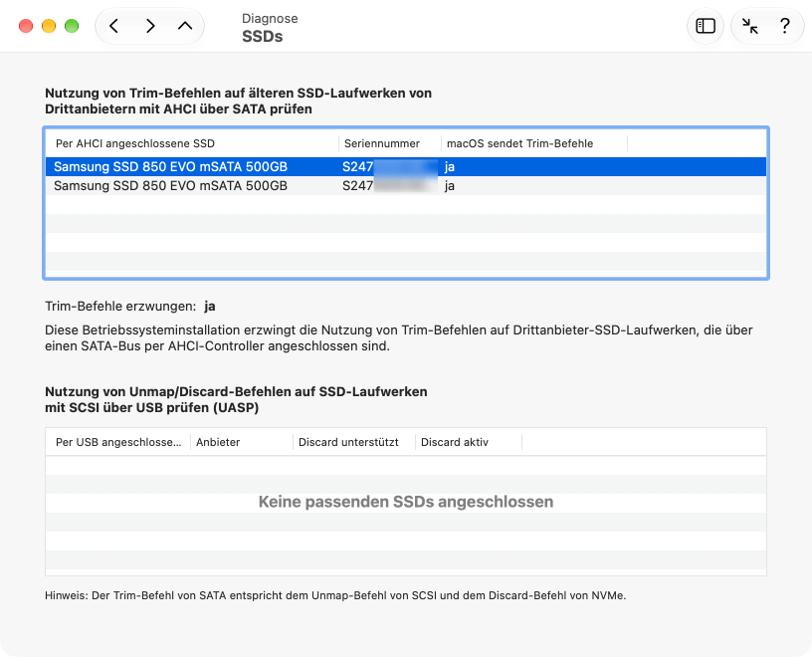Click the 'Diagnose' title text
This screenshot has width=812, height=657.
(270, 19)
